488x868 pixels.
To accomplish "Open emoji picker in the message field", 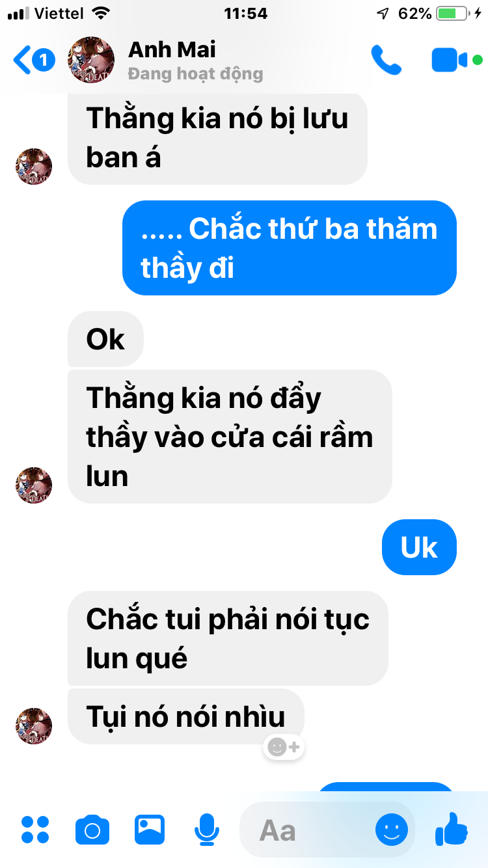I will [392, 830].
